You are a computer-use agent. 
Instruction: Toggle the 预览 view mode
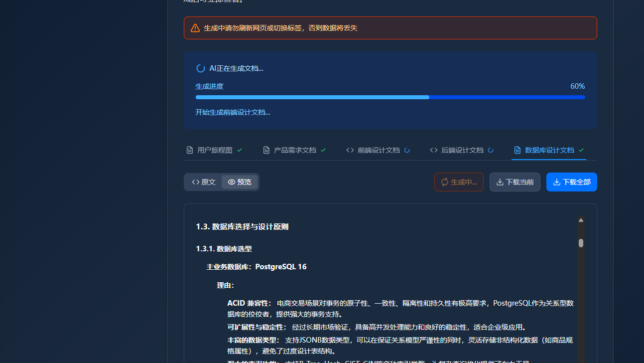[240, 182]
